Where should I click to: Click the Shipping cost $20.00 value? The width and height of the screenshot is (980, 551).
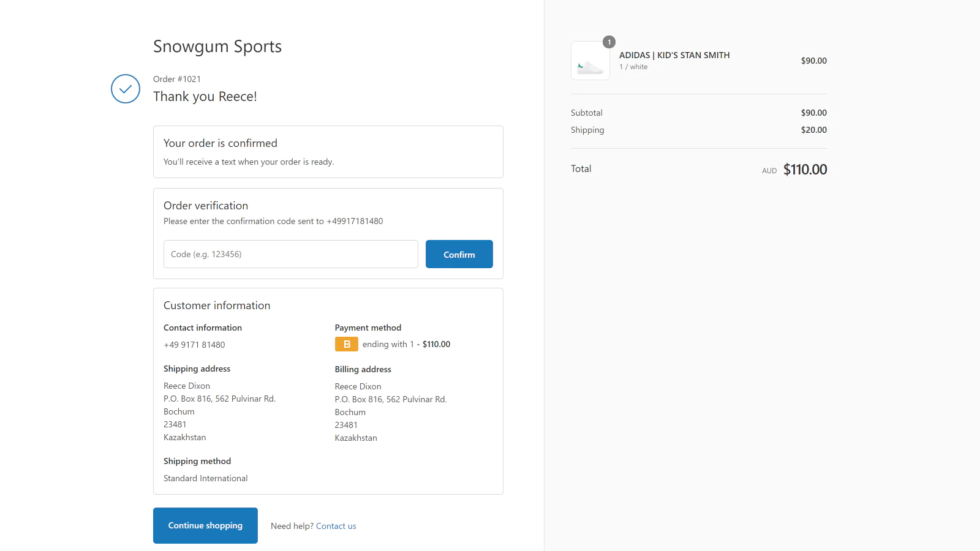click(813, 130)
